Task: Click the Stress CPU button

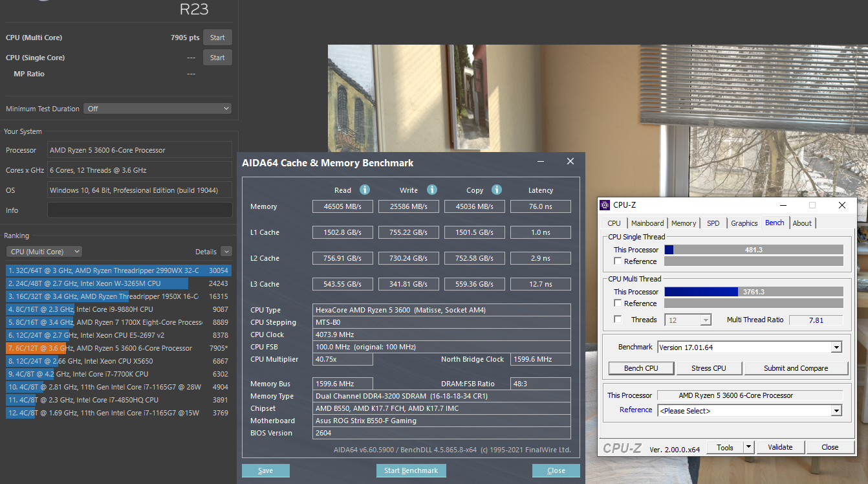Action: tap(709, 368)
